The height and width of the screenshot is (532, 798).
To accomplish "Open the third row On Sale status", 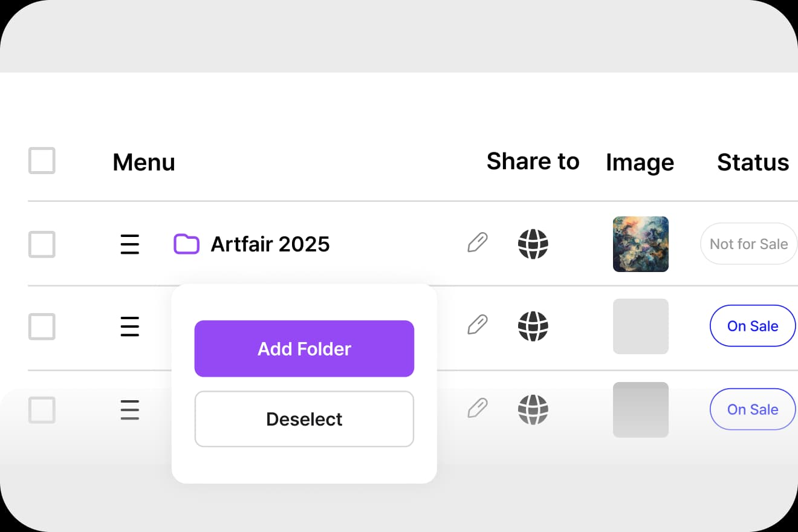I will click(753, 409).
